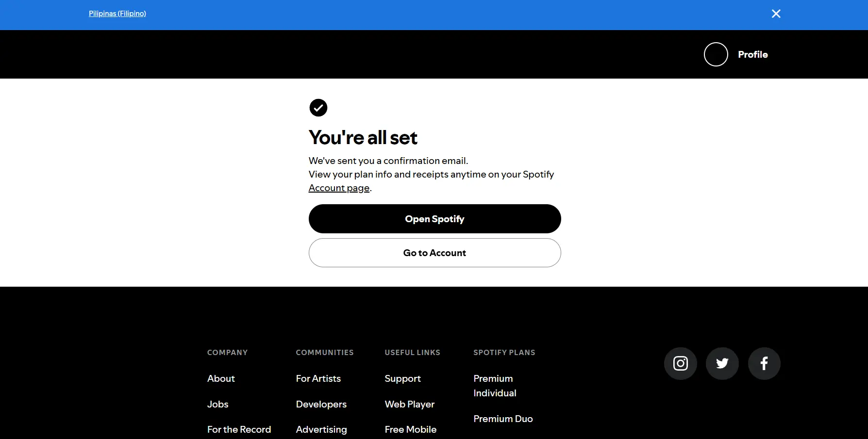Image resolution: width=868 pixels, height=439 pixels.
Task: Click the USEFUL LINKS footer heading
Action: (x=413, y=353)
